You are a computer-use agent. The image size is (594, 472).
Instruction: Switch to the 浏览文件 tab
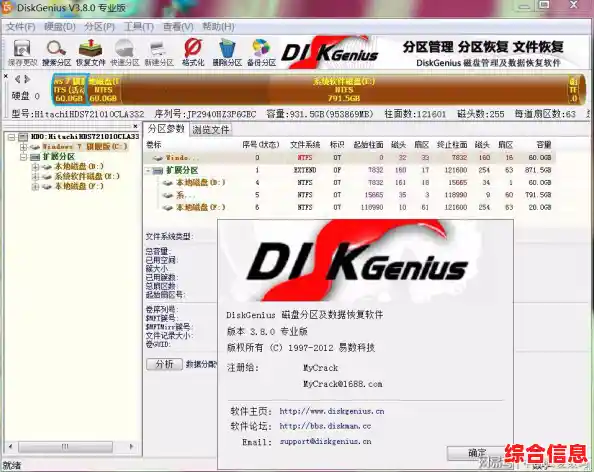[x=211, y=130]
